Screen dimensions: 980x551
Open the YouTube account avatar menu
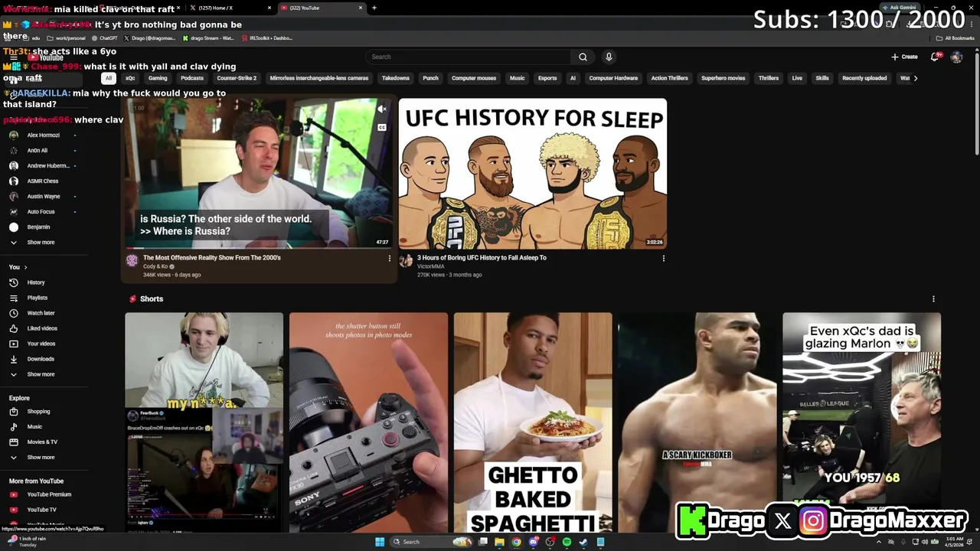tap(956, 57)
